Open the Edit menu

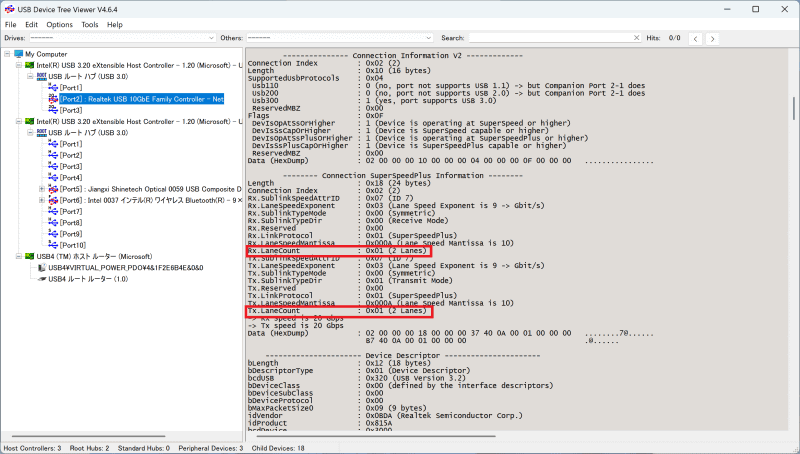coord(32,24)
